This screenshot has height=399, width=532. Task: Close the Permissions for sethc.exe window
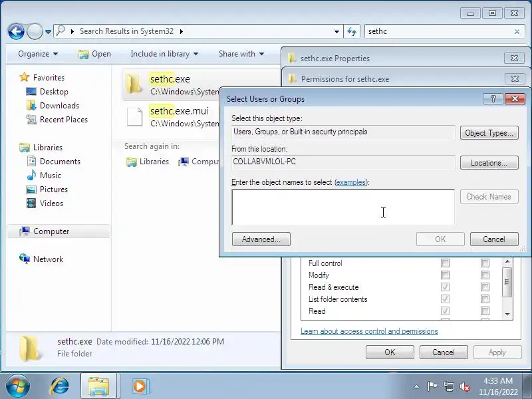514,78
